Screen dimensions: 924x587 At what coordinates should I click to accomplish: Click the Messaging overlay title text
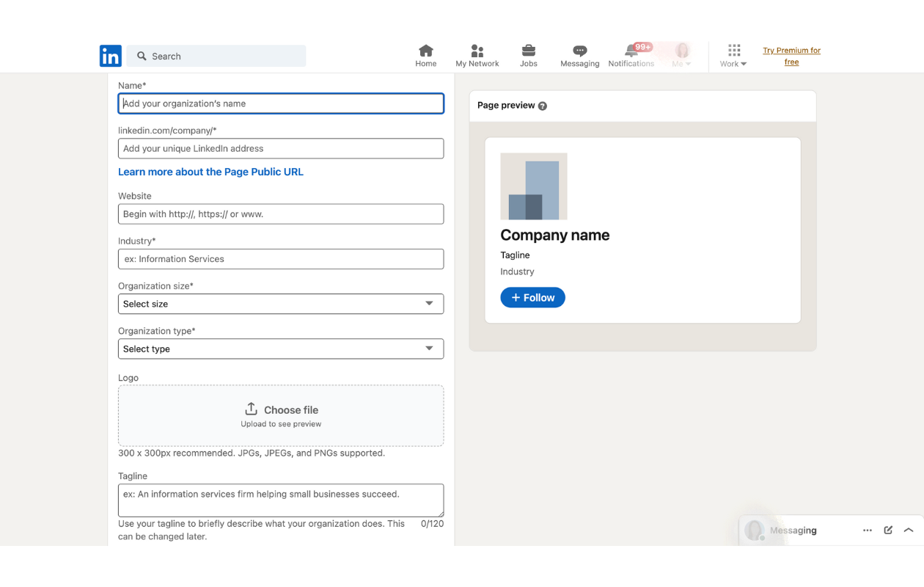point(793,530)
